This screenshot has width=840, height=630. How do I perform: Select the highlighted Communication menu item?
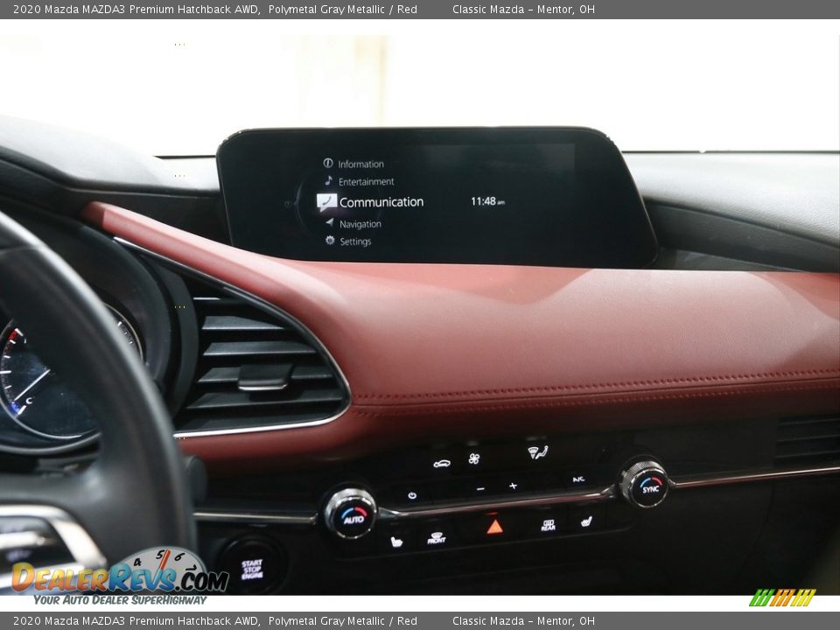(370, 202)
